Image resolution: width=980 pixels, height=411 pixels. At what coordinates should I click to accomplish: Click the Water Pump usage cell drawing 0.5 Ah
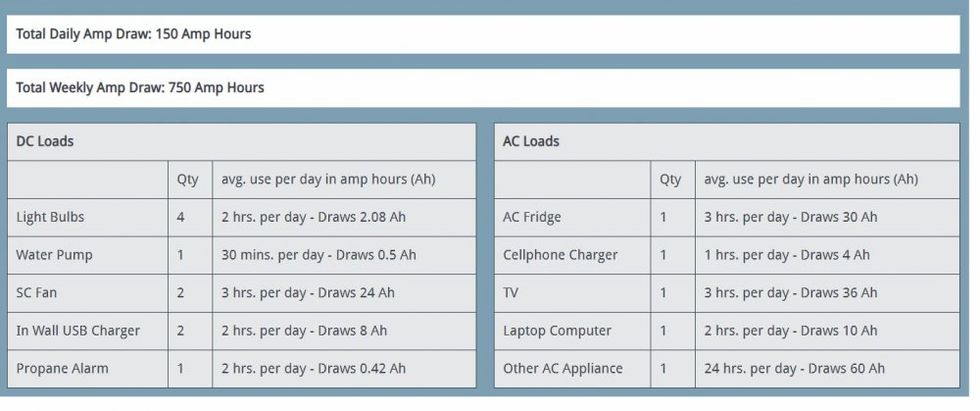(318, 255)
